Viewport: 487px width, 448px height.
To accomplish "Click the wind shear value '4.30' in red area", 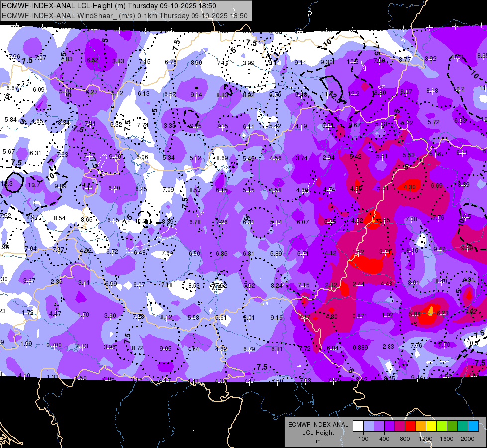I will (x=410, y=187).
